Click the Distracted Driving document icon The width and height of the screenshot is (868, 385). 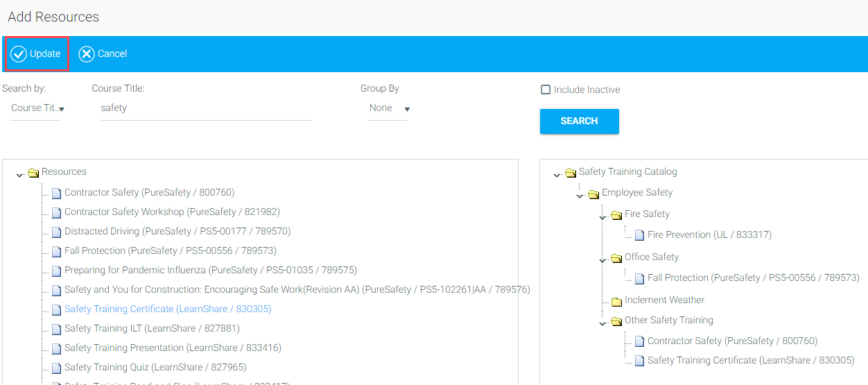pos(56,232)
